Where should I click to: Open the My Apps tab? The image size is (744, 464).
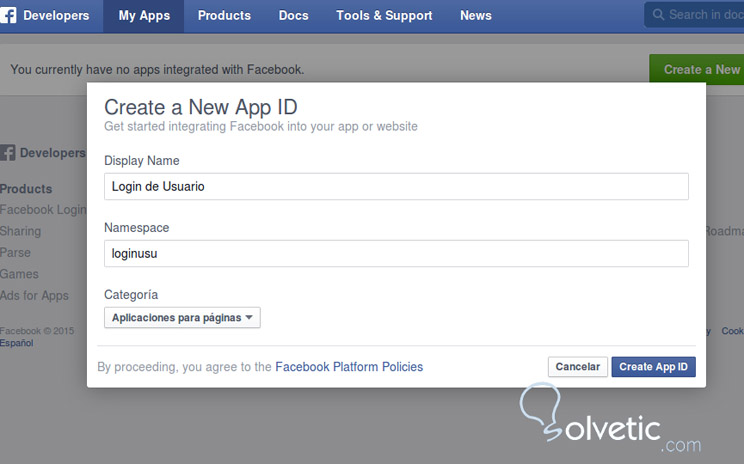(x=144, y=16)
